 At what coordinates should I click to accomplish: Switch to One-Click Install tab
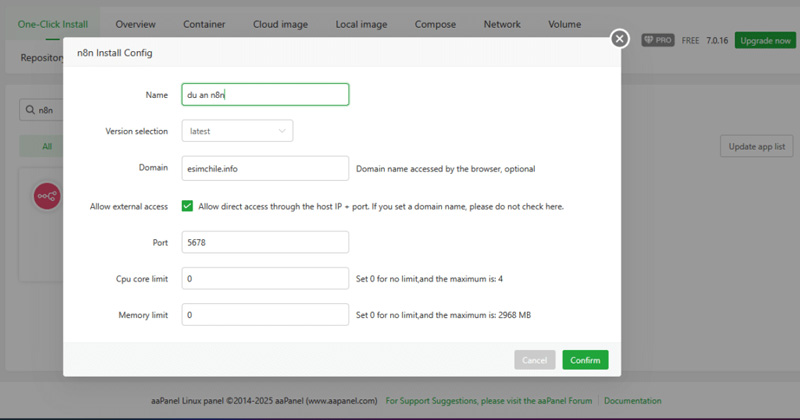(53, 24)
